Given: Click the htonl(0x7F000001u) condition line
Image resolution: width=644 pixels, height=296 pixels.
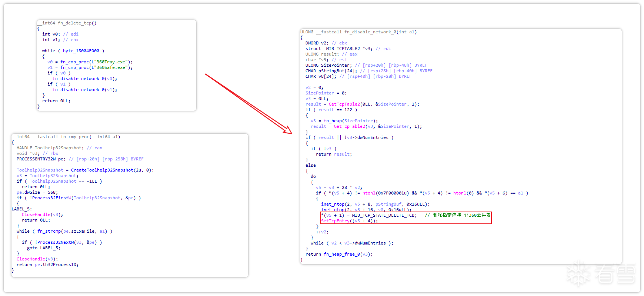Looking at the screenshot, I should (422, 193).
